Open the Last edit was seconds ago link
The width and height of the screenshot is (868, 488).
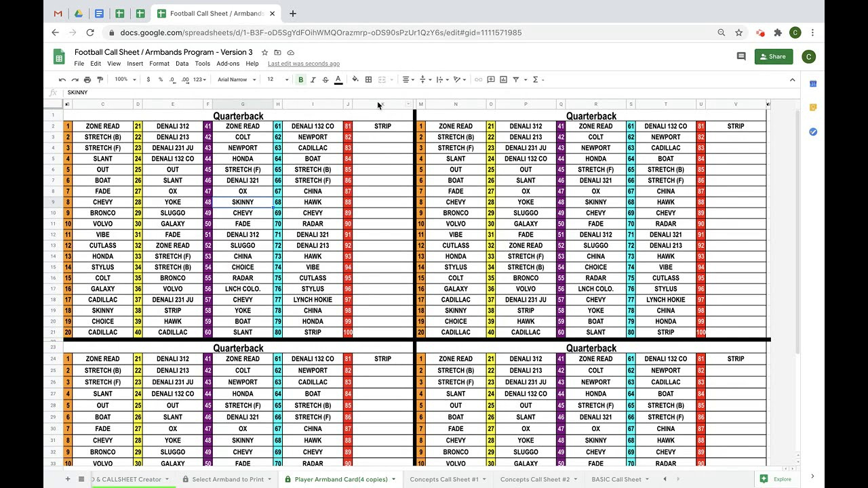[303, 64]
